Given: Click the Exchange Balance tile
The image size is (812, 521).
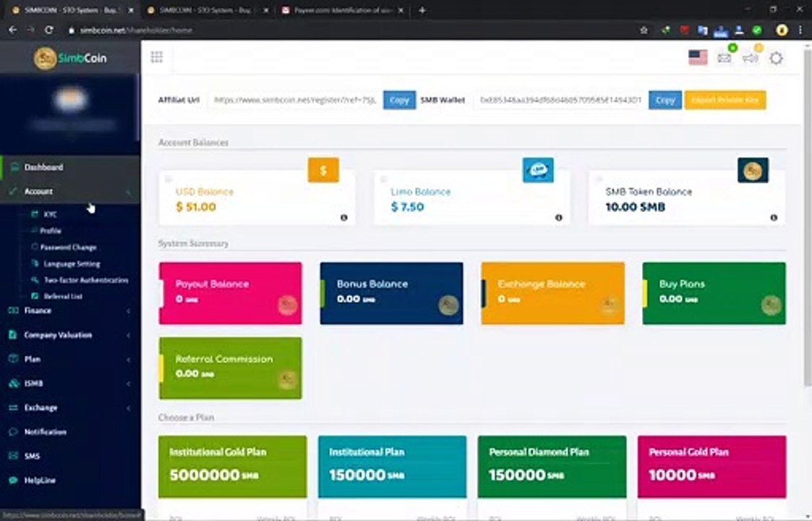Looking at the screenshot, I should (553, 293).
